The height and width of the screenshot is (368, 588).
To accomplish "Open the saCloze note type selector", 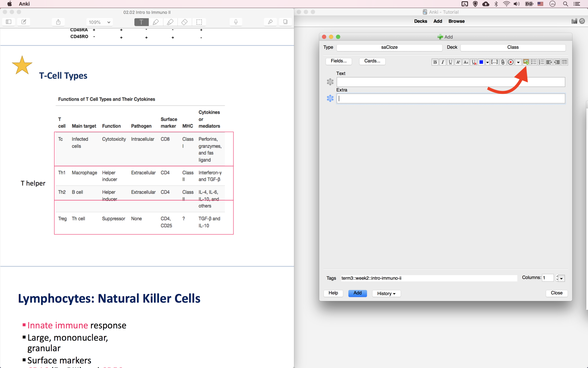I will click(389, 47).
